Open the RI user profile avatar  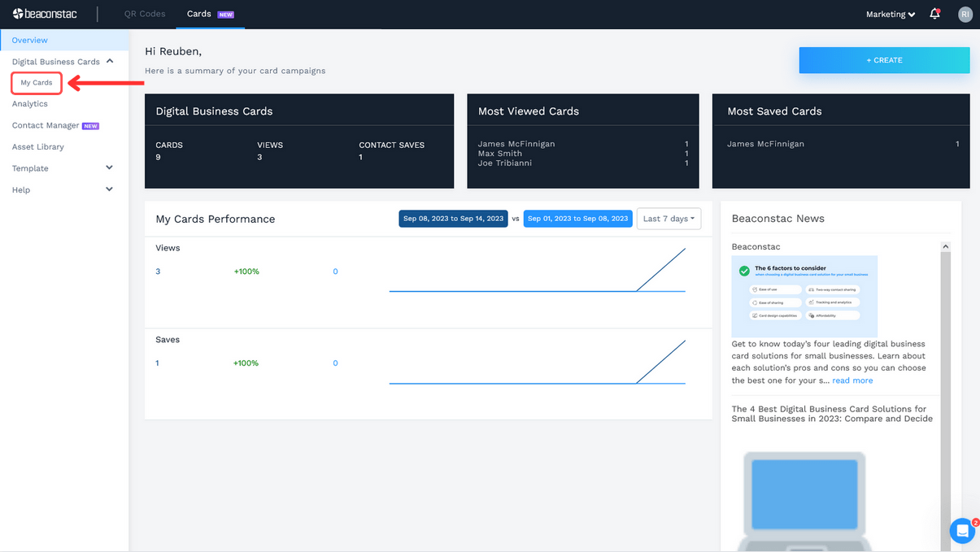965,14
